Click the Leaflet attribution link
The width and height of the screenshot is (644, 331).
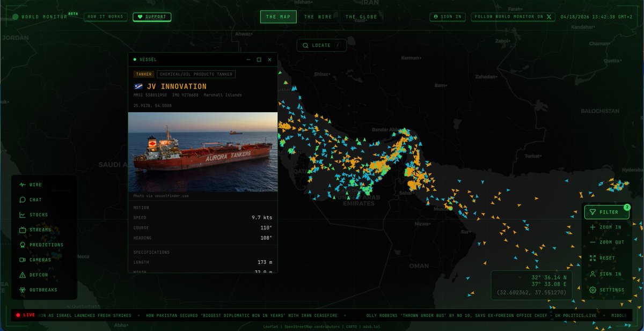(270, 326)
